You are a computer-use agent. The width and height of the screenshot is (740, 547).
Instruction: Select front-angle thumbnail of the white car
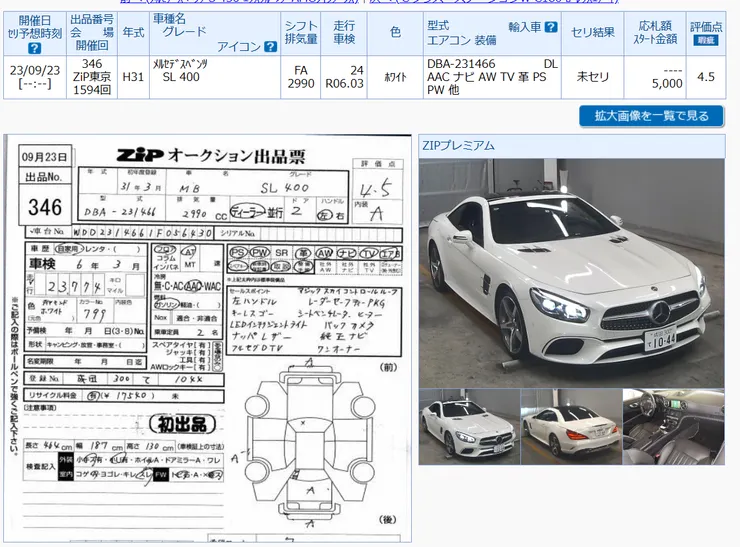(469, 427)
